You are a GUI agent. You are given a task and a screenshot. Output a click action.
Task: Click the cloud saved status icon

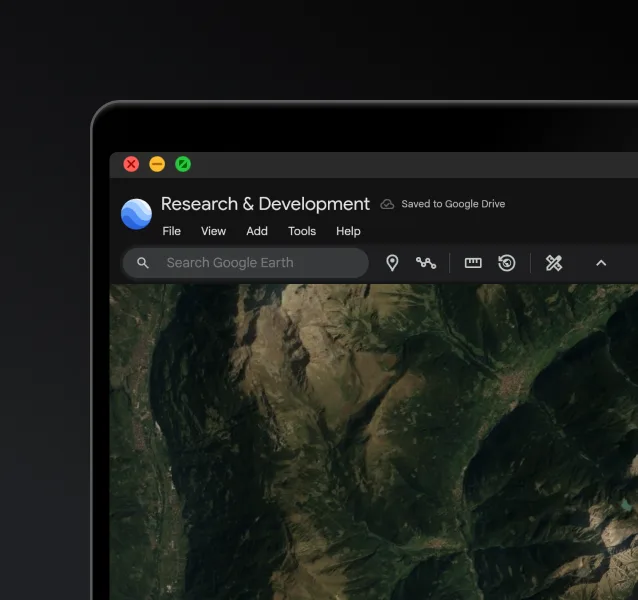pos(387,204)
